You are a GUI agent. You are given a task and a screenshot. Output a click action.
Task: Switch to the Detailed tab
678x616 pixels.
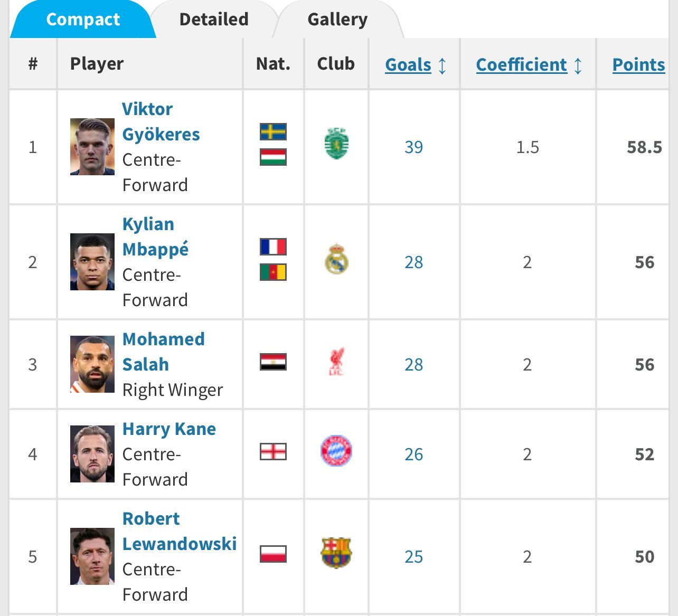pos(214,20)
